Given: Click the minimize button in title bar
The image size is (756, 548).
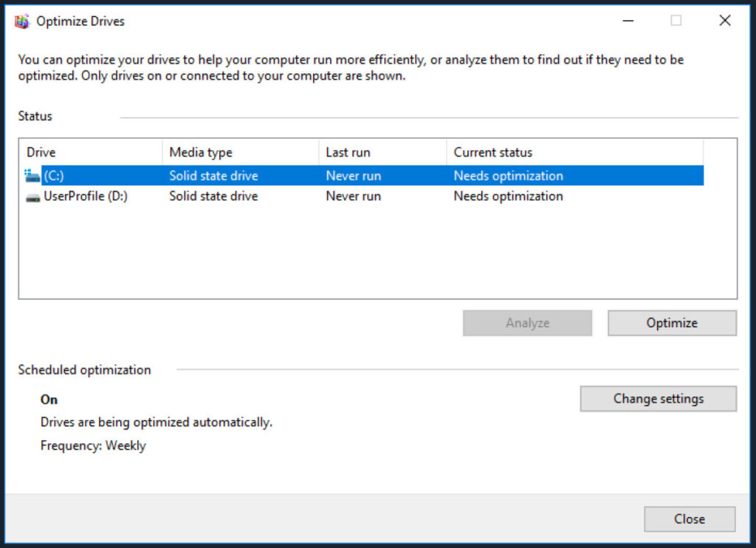Looking at the screenshot, I should point(628,21).
